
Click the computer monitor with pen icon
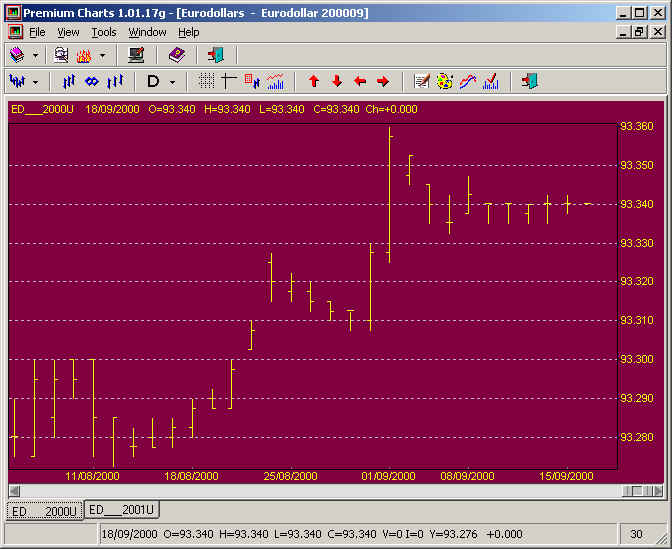coord(137,55)
